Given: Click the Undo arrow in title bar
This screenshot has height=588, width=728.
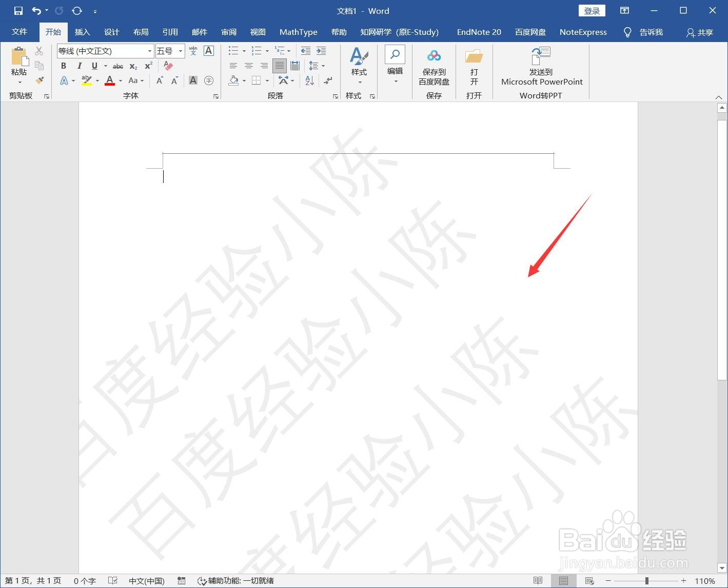Looking at the screenshot, I should [36, 11].
